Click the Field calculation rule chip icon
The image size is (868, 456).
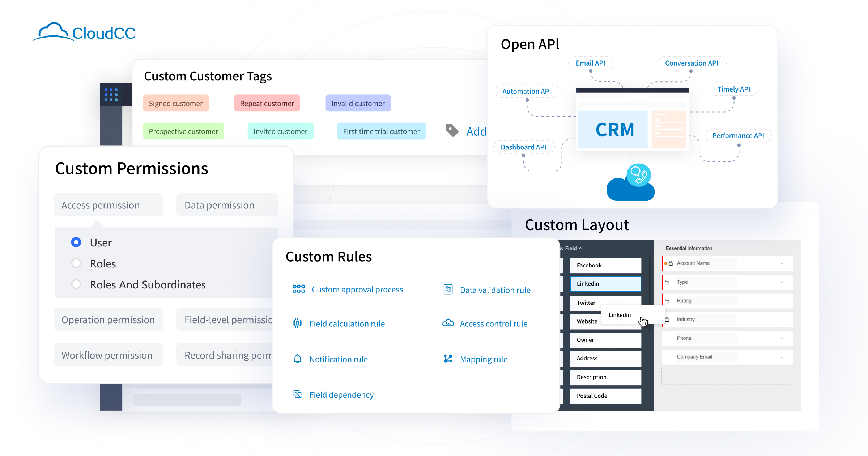click(297, 323)
